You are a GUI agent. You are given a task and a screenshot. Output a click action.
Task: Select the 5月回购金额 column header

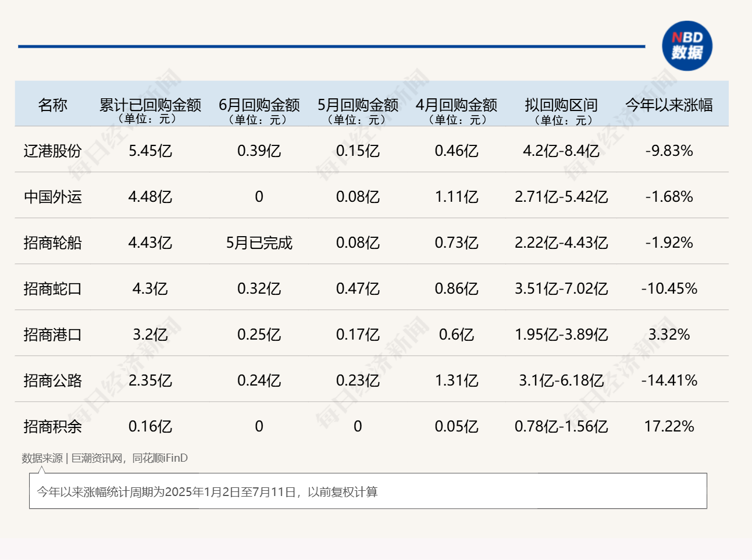click(358, 105)
